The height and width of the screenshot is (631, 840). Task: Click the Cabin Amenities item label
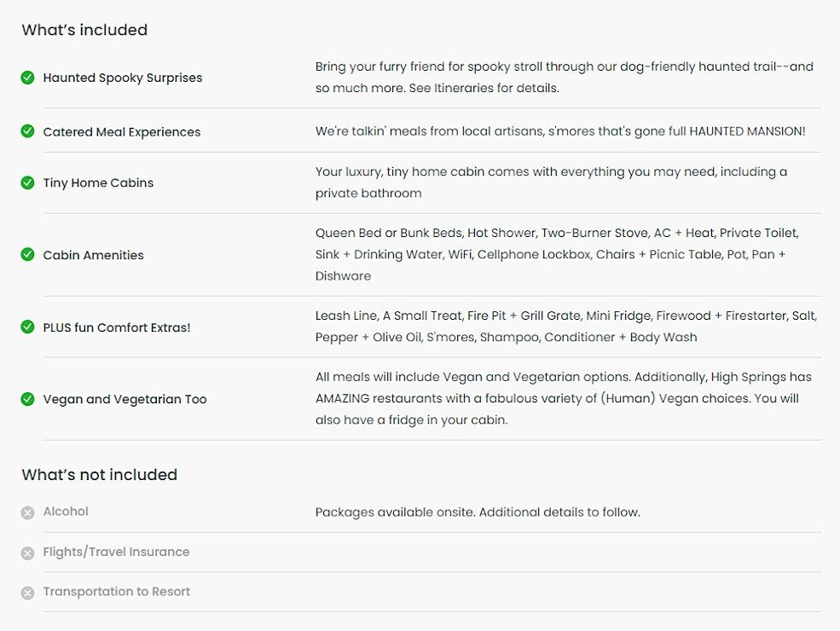(93, 255)
